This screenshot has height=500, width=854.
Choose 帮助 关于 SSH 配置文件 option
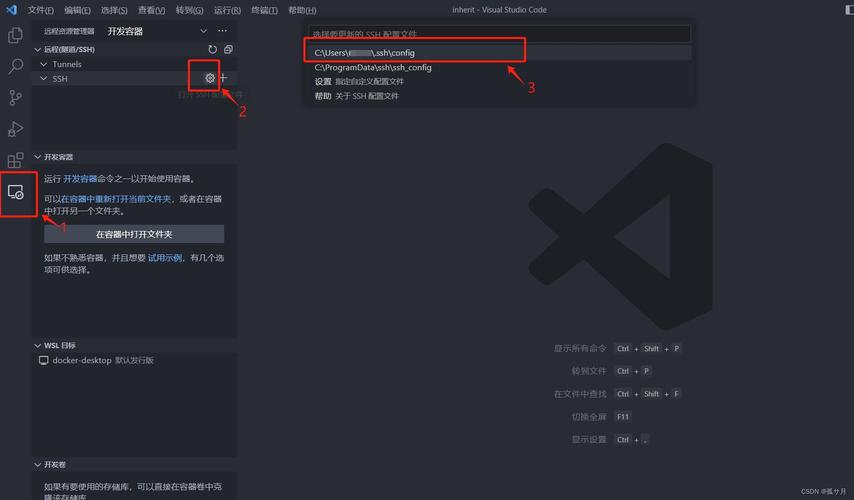pyautogui.click(x=499, y=96)
